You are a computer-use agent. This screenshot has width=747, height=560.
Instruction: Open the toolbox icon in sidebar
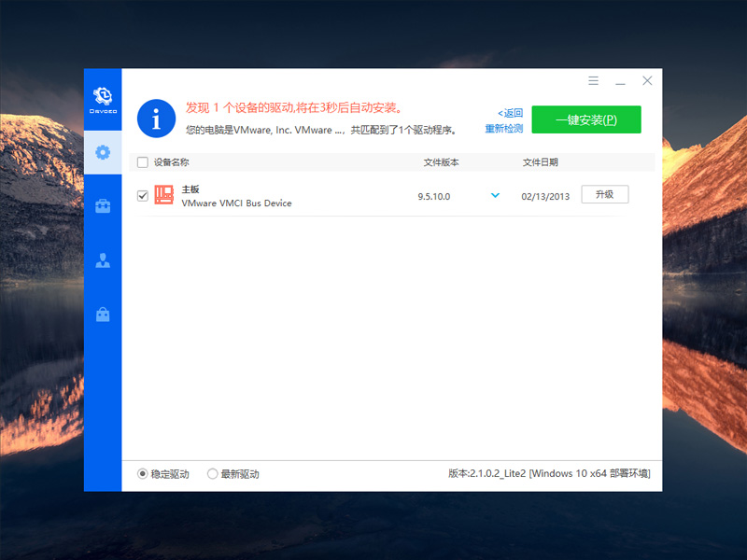(103, 206)
